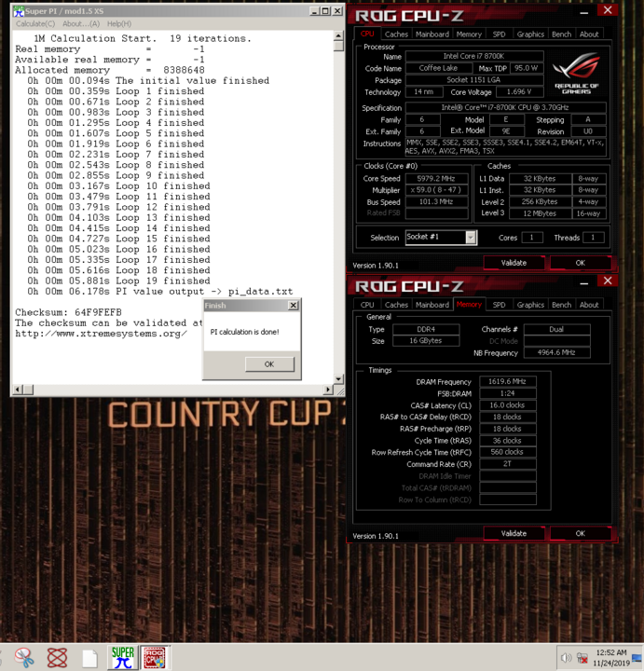
Task: Click the show desktop button in the tray
Action: point(637,657)
